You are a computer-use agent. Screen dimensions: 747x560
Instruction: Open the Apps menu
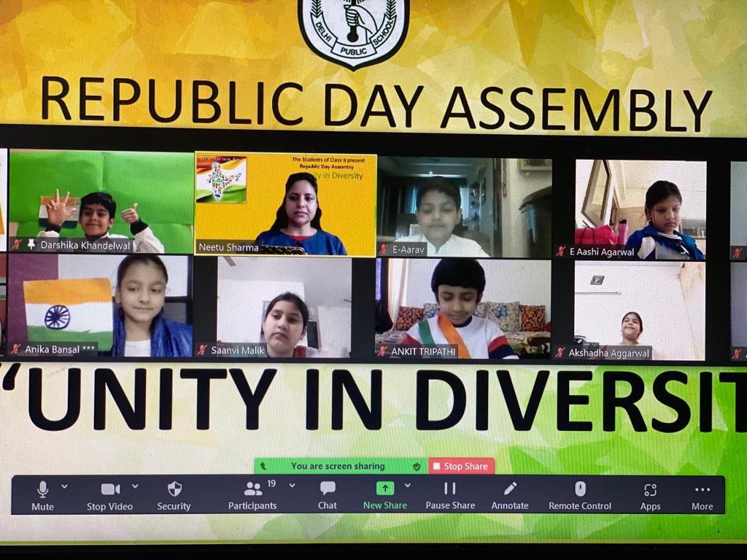point(650,496)
